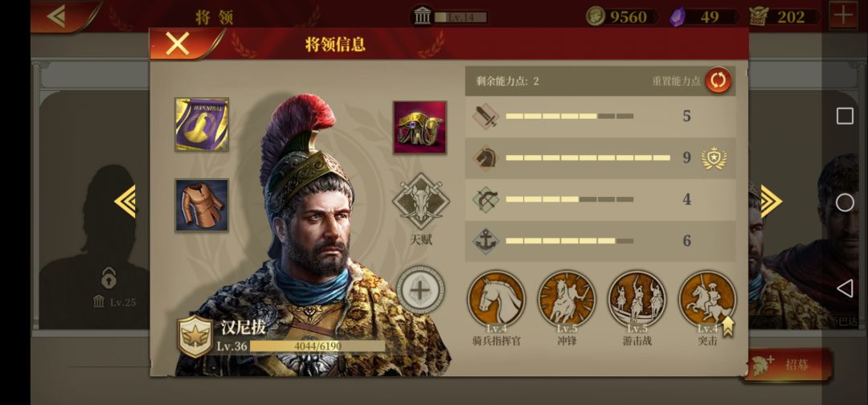Select 冲锋 charge skill icon
Viewport: 868px width, 405px height.
567,299
